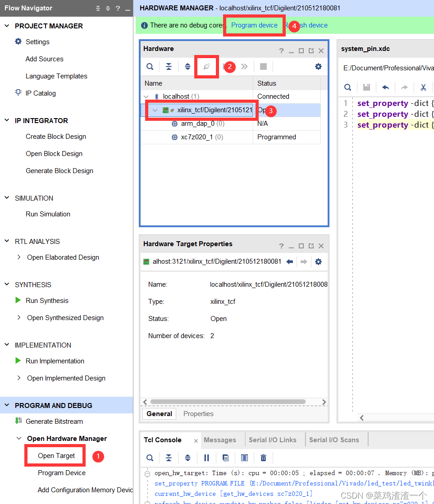Click Program Device in Flow Navigator

(x=62, y=472)
